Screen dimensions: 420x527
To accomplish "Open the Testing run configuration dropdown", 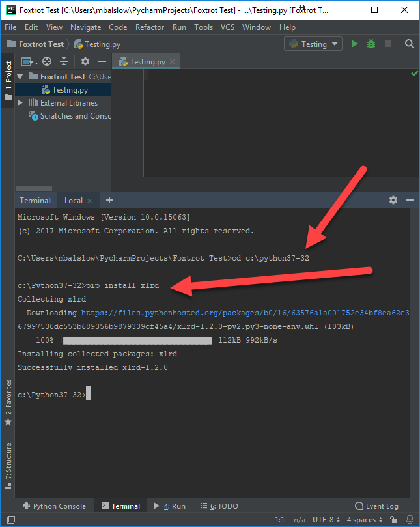I will pyautogui.click(x=313, y=44).
